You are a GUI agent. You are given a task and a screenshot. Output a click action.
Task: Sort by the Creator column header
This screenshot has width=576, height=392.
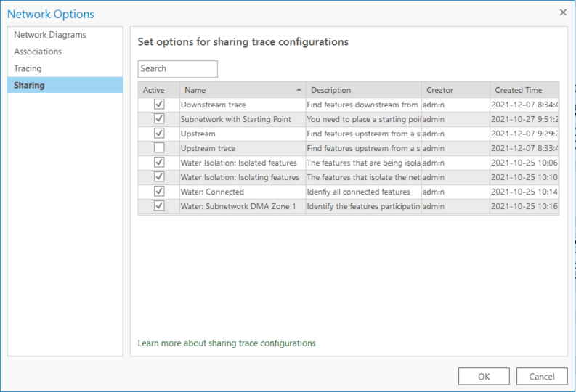pos(455,90)
